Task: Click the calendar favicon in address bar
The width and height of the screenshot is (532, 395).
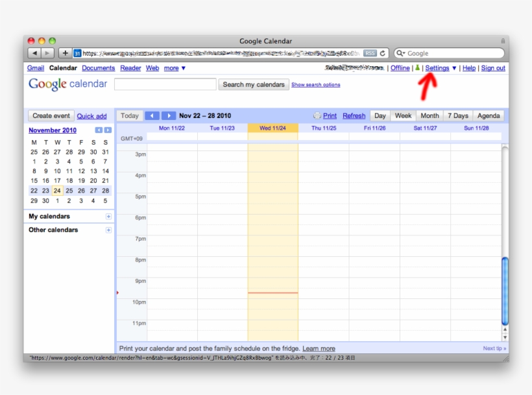Action: click(x=77, y=53)
